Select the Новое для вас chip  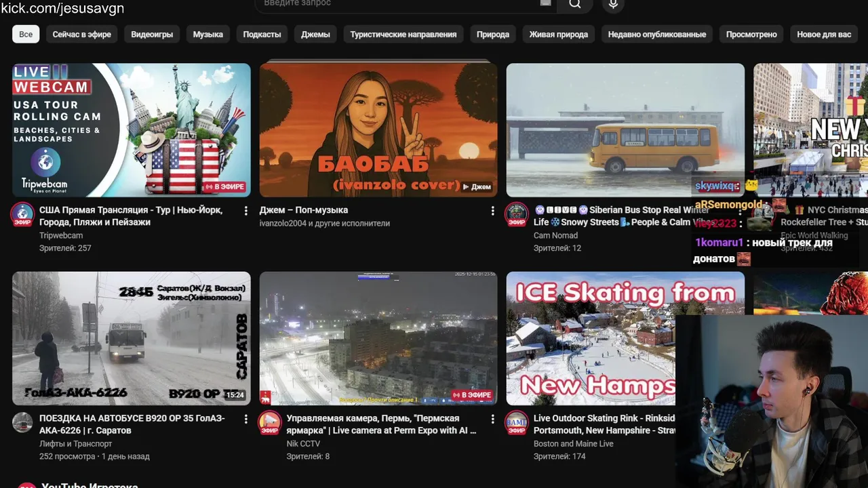(x=824, y=34)
